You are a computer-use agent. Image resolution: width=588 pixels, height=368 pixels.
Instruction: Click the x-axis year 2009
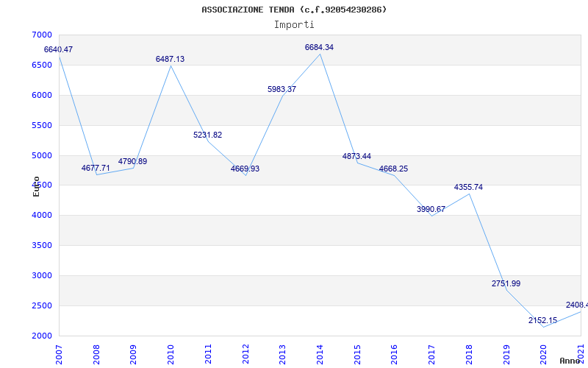click(x=134, y=354)
